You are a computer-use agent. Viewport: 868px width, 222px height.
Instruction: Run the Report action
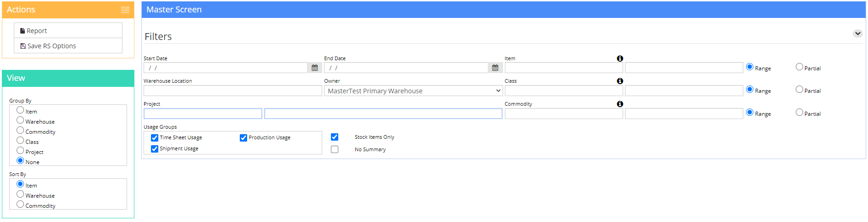pos(68,30)
